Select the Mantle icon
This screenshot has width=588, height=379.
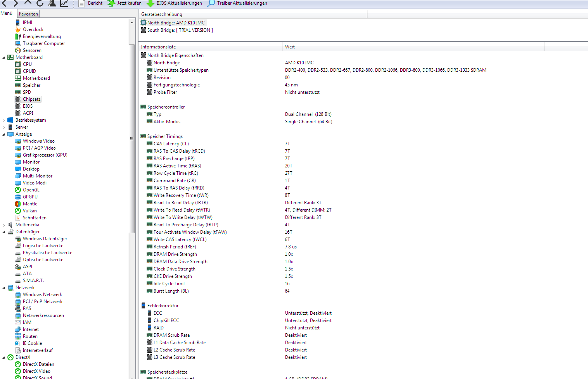(x=18, y=204)
